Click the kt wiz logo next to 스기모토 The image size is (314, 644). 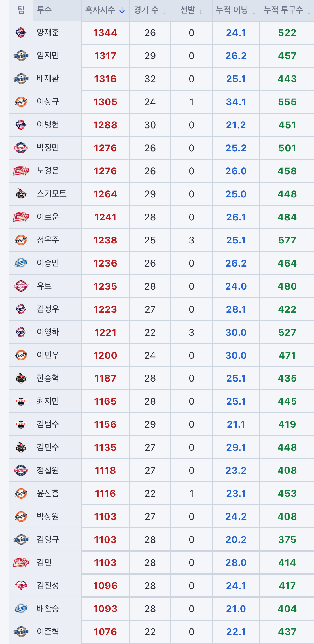21,194
